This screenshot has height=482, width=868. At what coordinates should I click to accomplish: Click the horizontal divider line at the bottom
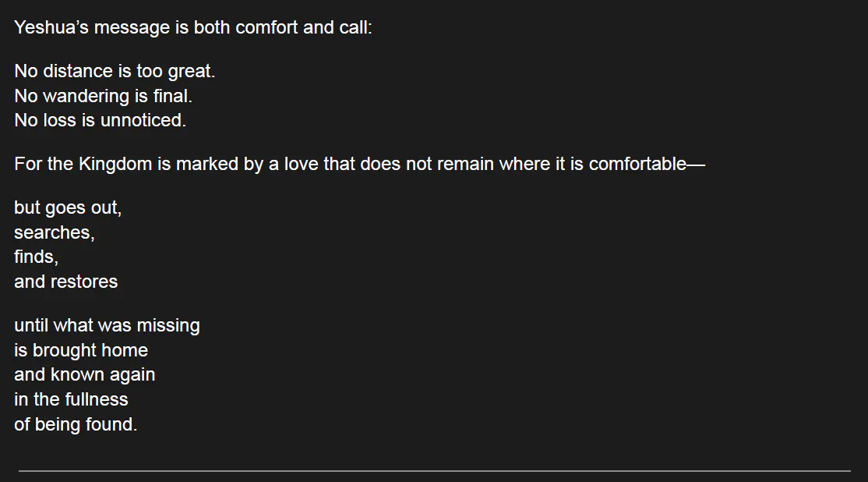tap(434, 471)
